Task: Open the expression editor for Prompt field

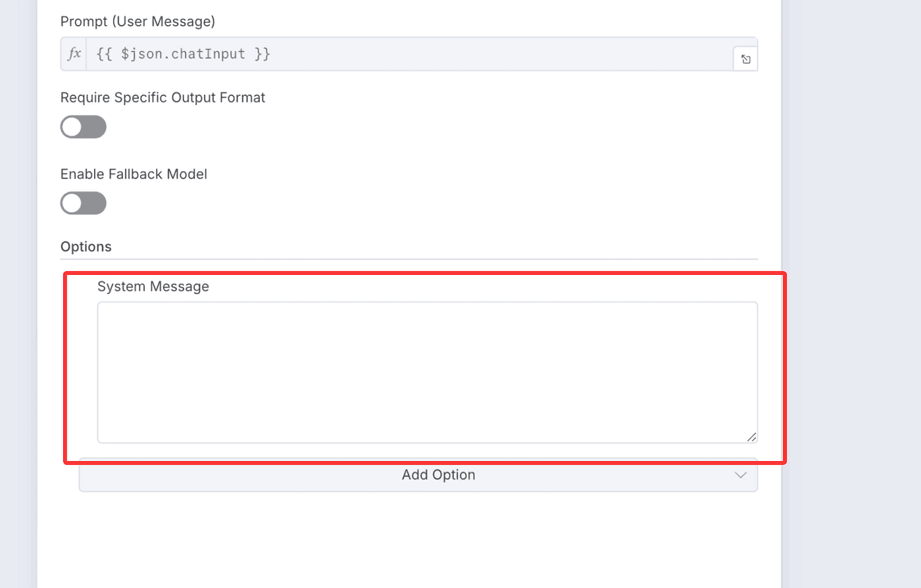Action: coord(745,59)
